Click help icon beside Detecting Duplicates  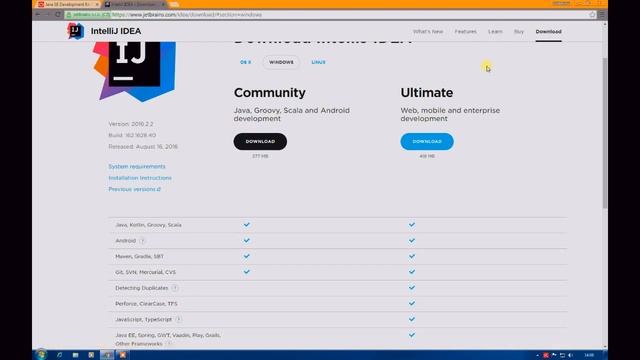(x=175, y=288)
